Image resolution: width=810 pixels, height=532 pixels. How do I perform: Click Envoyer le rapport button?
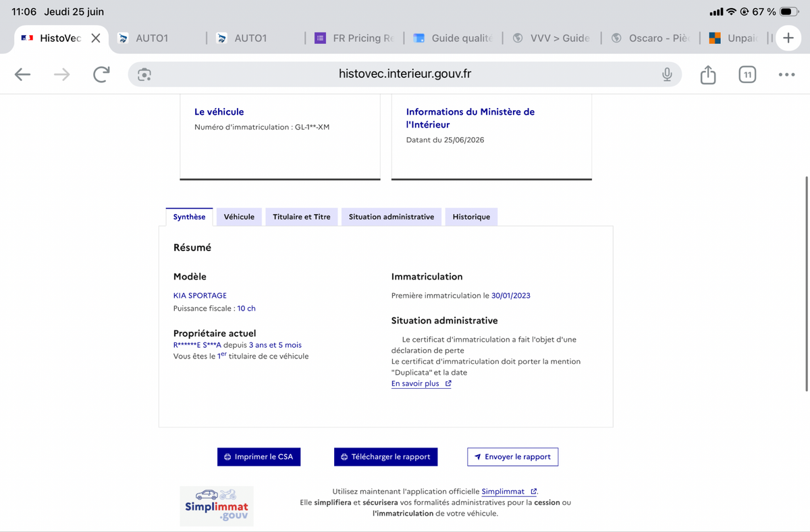pyautogui.click(x=512, y=456)
